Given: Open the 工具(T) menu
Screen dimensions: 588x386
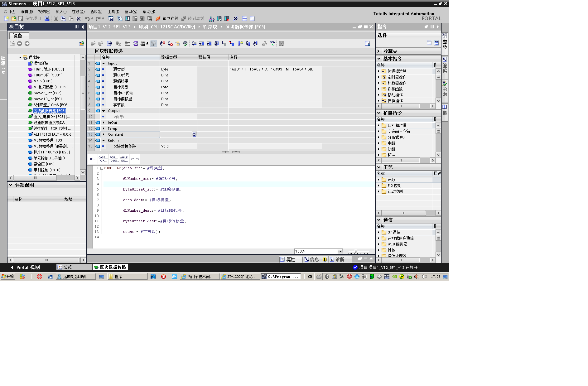Looking at the screenshot, I should pyautogui.click(x=113, y=12).
